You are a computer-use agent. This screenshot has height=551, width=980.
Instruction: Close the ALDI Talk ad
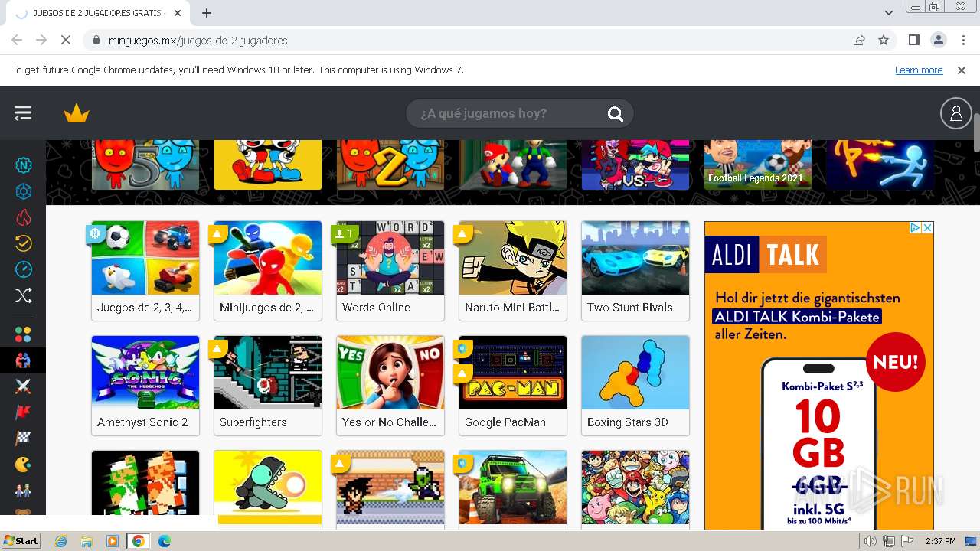[927, 228]
